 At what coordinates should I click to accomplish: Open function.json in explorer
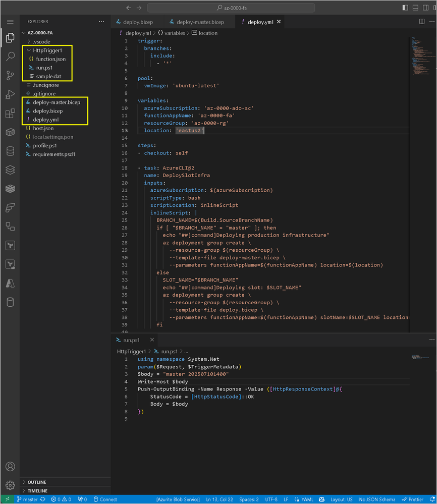point(50,59)
